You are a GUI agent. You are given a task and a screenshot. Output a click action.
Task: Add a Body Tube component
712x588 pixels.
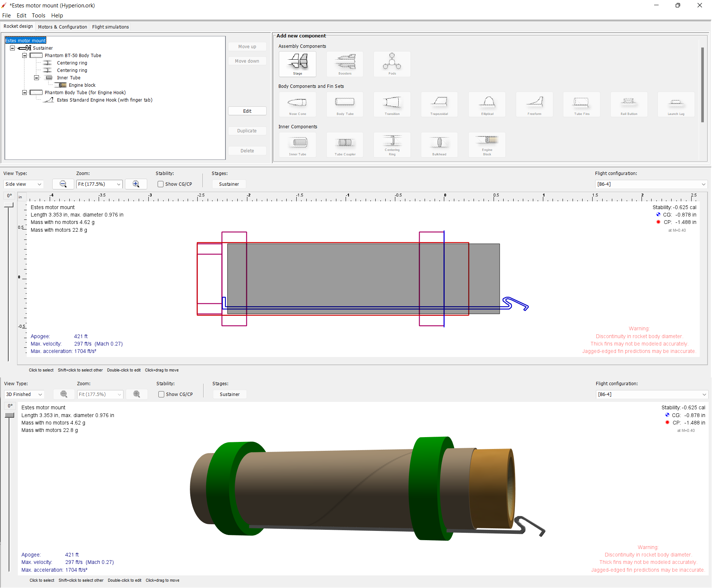point(345,104)
